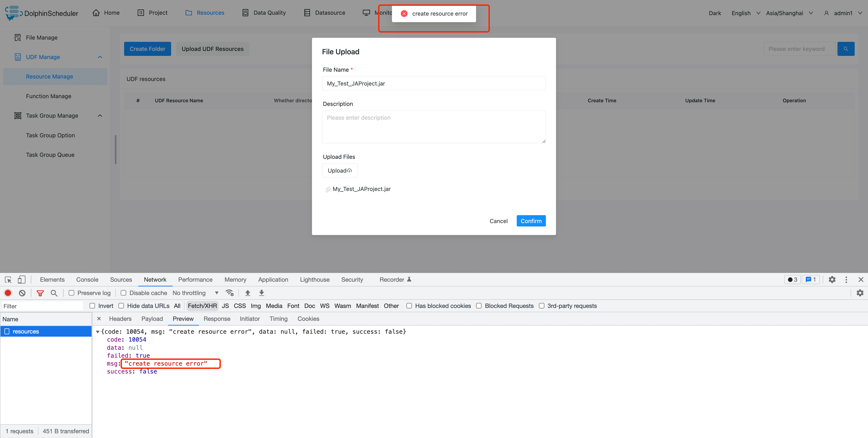This screenshot has width=868, height=438.
Task: Click the admin1 user account icon
Action: point(827,13)
